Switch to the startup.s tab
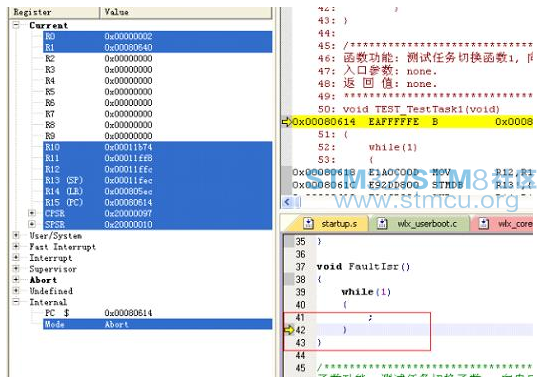 (330, 224)
